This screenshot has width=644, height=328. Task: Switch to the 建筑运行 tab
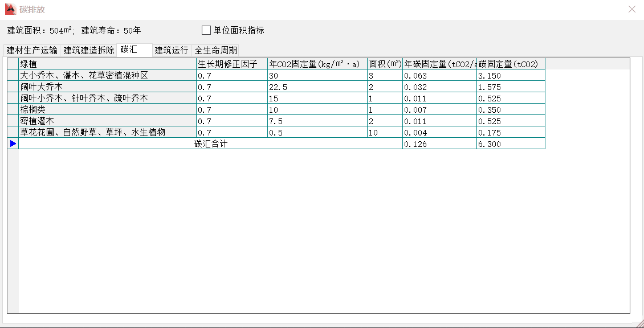point(172,50)
